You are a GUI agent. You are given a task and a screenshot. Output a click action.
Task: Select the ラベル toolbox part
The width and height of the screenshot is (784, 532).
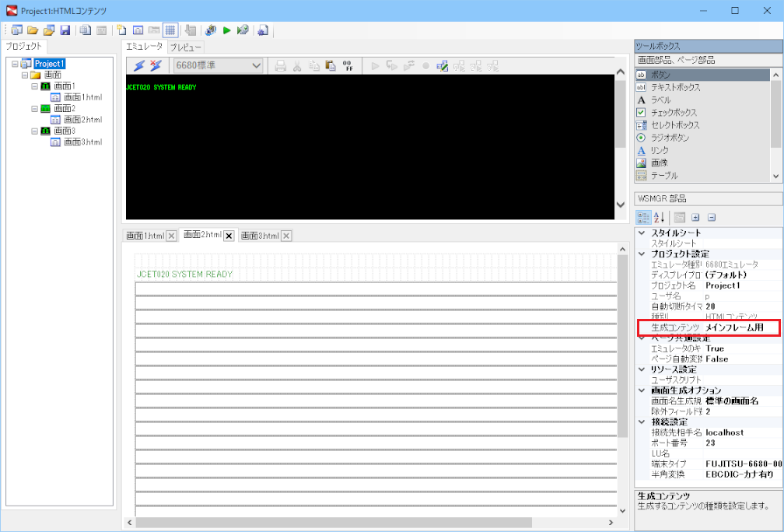point(702,100)
